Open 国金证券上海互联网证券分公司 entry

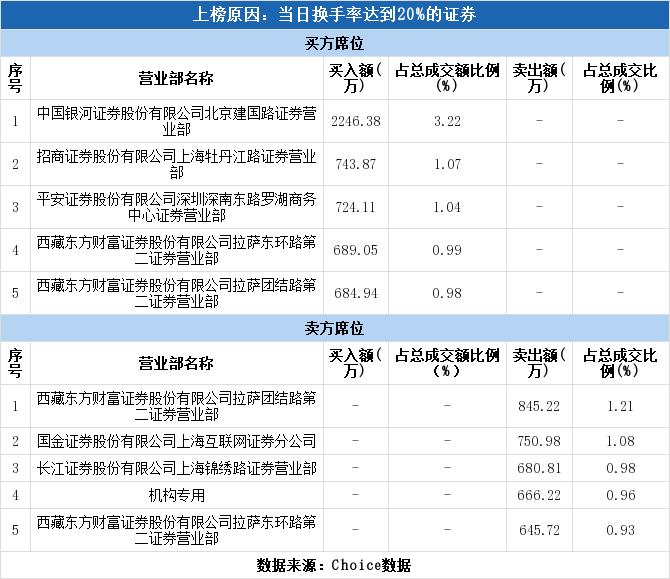176,441
